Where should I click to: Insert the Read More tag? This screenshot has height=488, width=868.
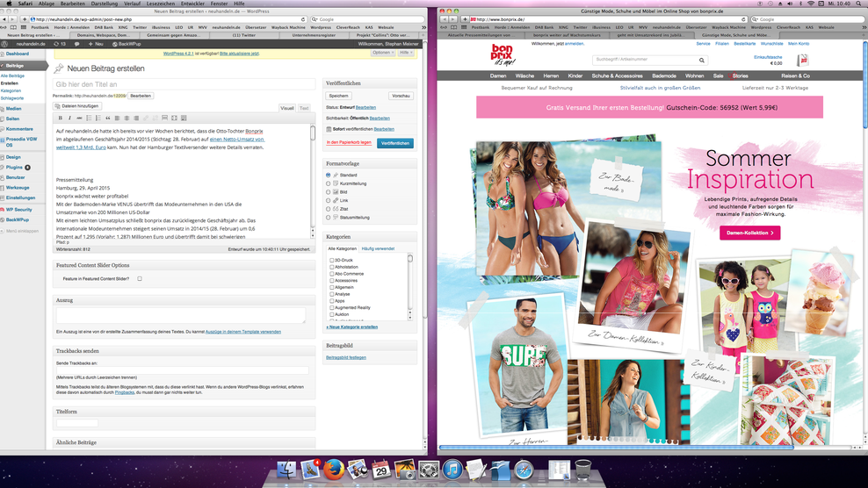164,118
